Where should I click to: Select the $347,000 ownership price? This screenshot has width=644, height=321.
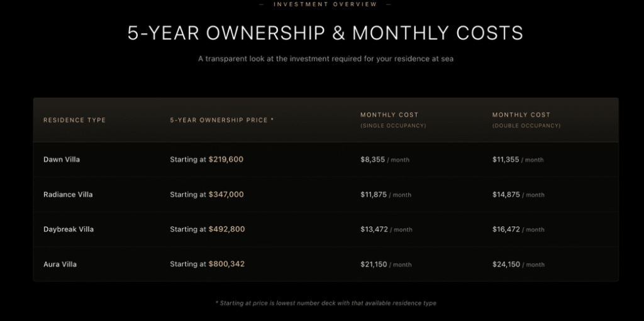[226, 195]
